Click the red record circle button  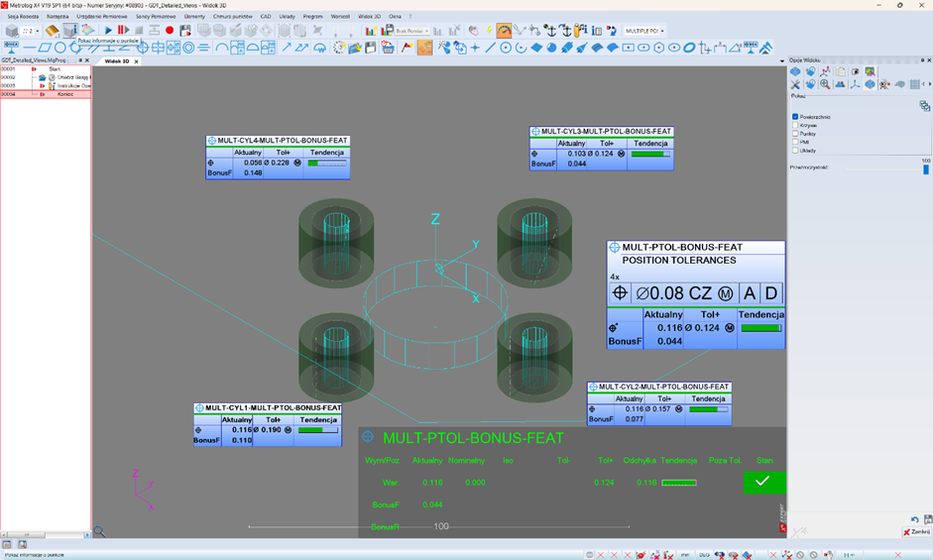click(x=170, y=30)
